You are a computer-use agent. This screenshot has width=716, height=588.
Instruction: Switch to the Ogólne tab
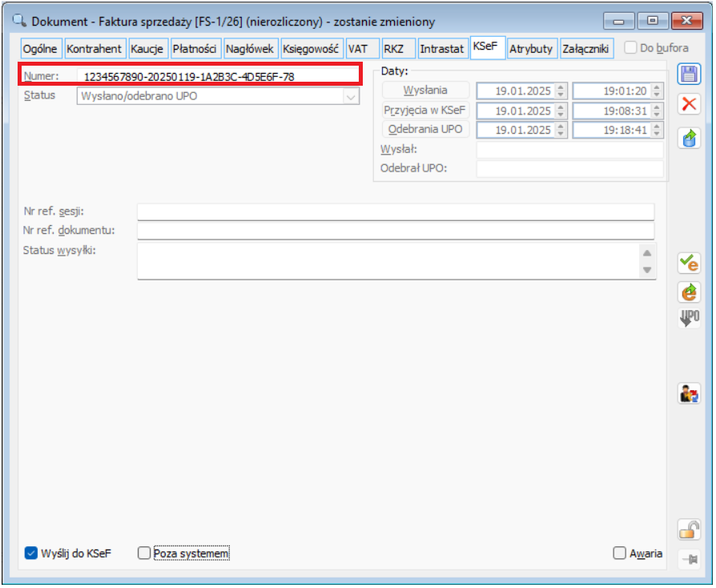[41, 49]
